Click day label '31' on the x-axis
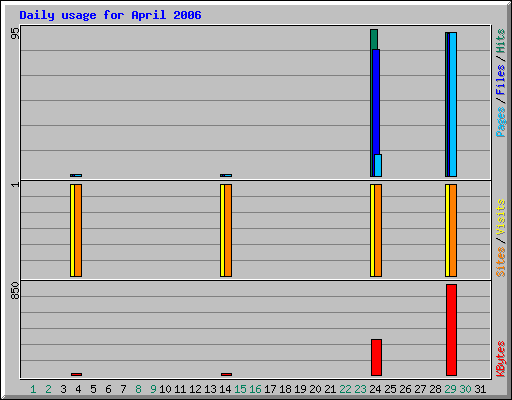Screen dimensions: 512x400 click(x=480, y=389)
